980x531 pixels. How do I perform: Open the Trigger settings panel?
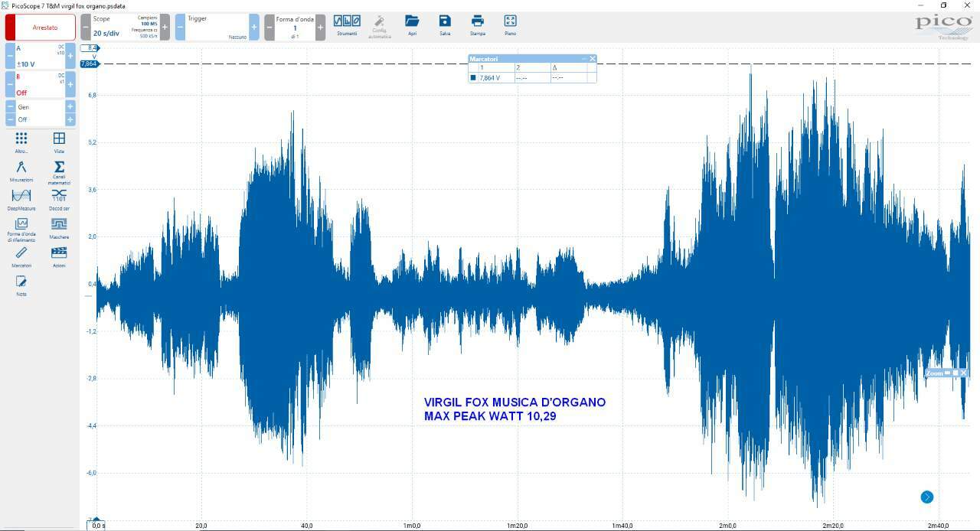click(217, 27)
